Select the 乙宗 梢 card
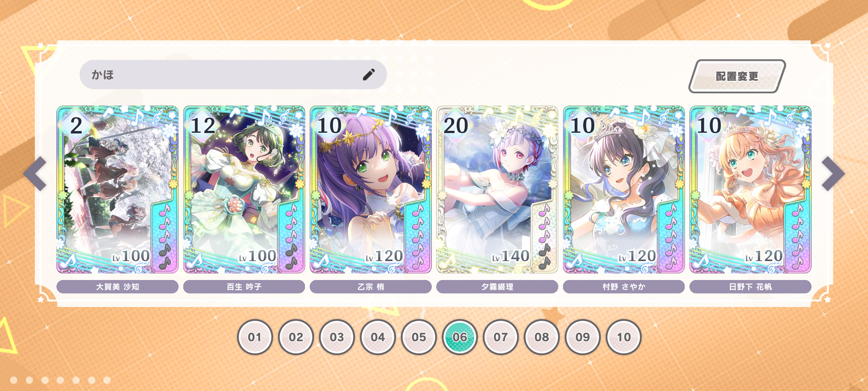The image size is (868, 391). 371,190
